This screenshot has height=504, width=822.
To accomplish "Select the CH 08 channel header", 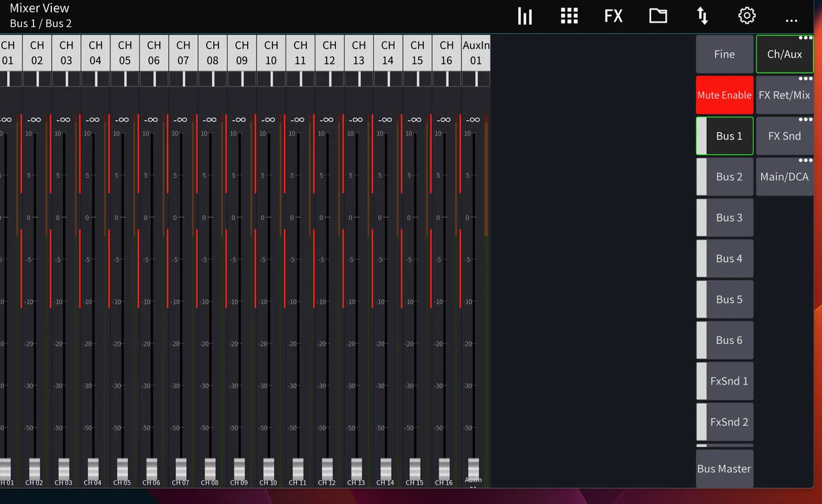I will click(213, 53).
